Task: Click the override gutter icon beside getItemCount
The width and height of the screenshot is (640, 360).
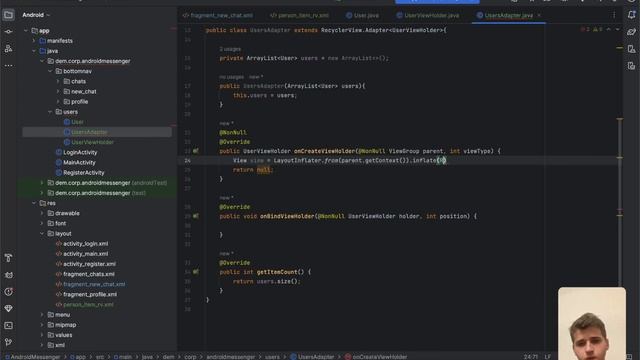Action: [196, 272]
